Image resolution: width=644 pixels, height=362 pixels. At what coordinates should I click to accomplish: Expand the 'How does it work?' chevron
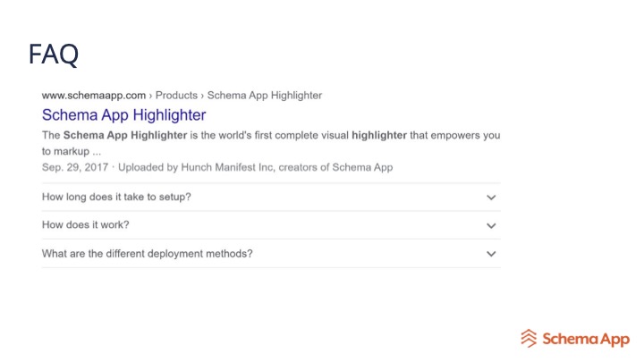491,226
